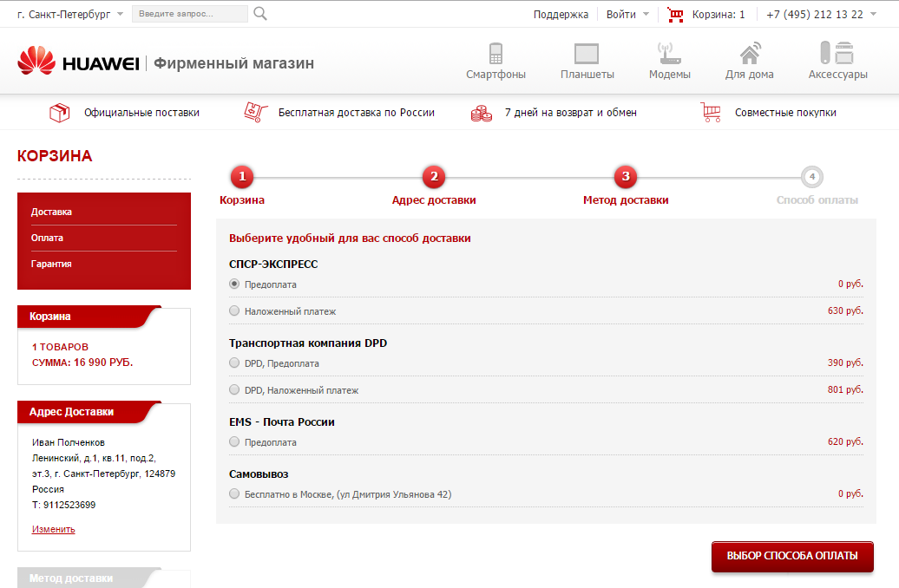Click the box icon for Официальные поставки
Image resolution: width=899 pixels, height=588 pixels.
60,113
